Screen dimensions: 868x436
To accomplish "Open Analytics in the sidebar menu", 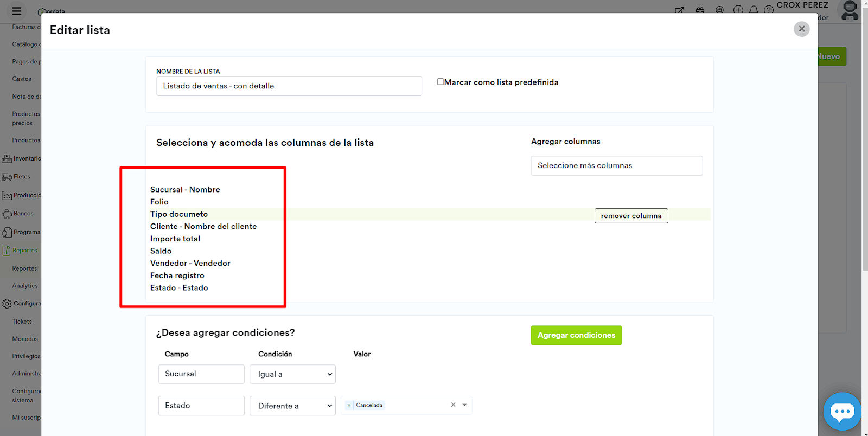I will 25,286.
